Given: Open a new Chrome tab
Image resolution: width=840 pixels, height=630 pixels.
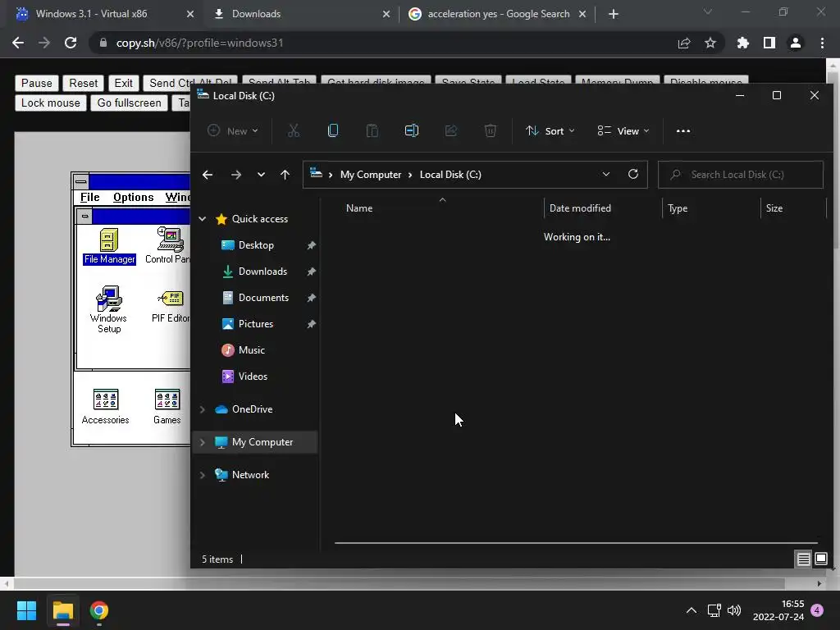Looking at the screenshot, I should pos(614,14).
